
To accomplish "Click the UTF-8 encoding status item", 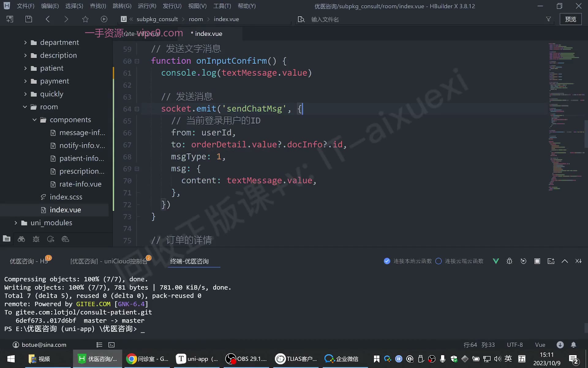I will 515,345.
